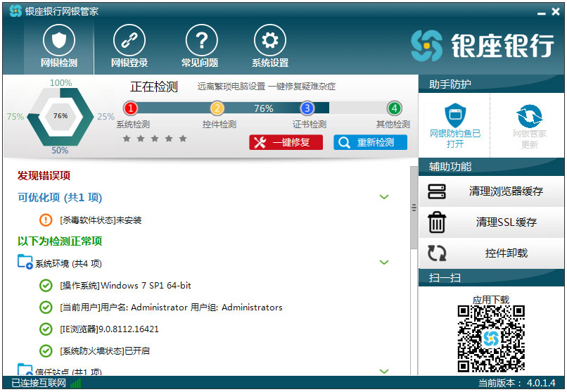Select the 系统防火墙状态 已开启 row
This screenshot has width=567, height=392.
[x=105, y=350]
